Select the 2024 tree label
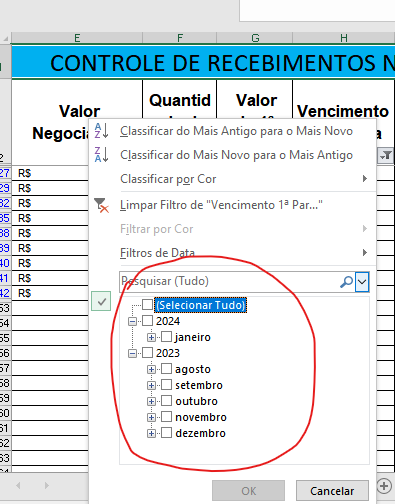The image size is (395, 504). pyautogui.click(x=168, y=321)
